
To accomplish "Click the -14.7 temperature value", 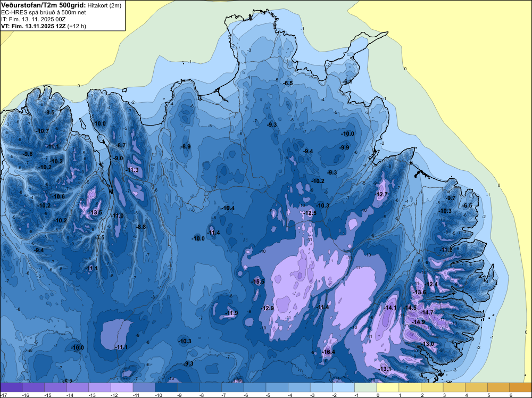I will click(427, 312).
